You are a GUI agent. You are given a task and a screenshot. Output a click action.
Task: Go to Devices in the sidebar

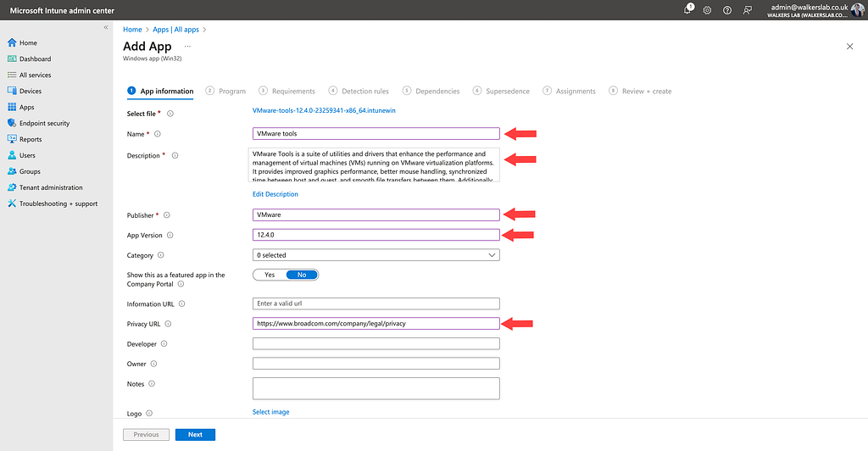coord(30,91)
